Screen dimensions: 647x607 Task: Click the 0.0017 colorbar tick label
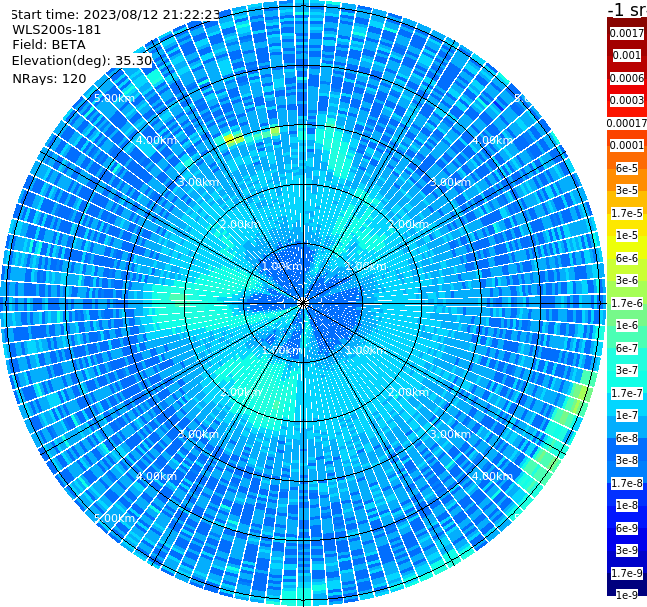[x=627, y=33]
